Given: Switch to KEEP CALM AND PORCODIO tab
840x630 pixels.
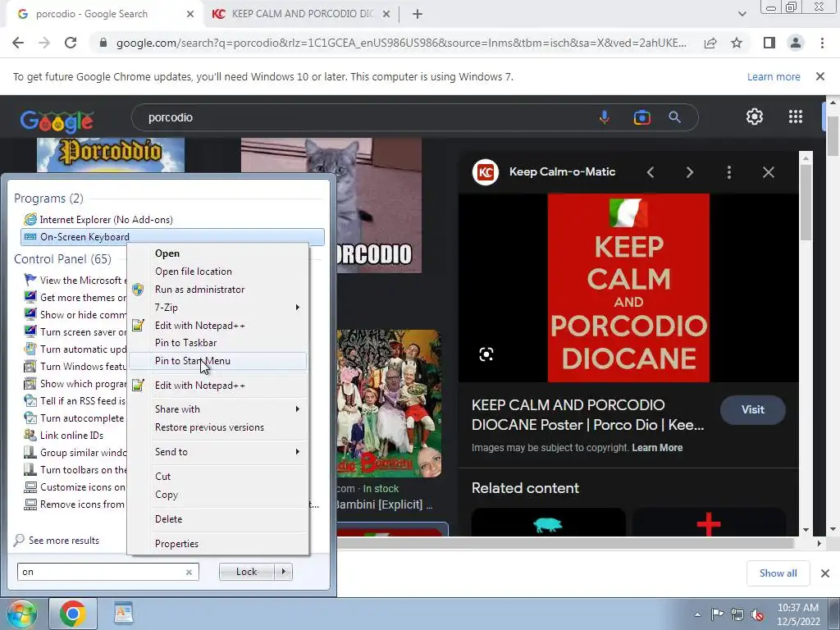Looking at the screenshot, I should click(x=301, y=14).
